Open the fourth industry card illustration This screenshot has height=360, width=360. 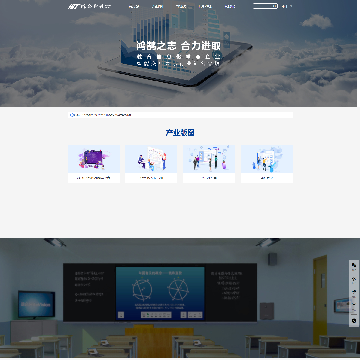pyautogui.click(x=267, y=159)
